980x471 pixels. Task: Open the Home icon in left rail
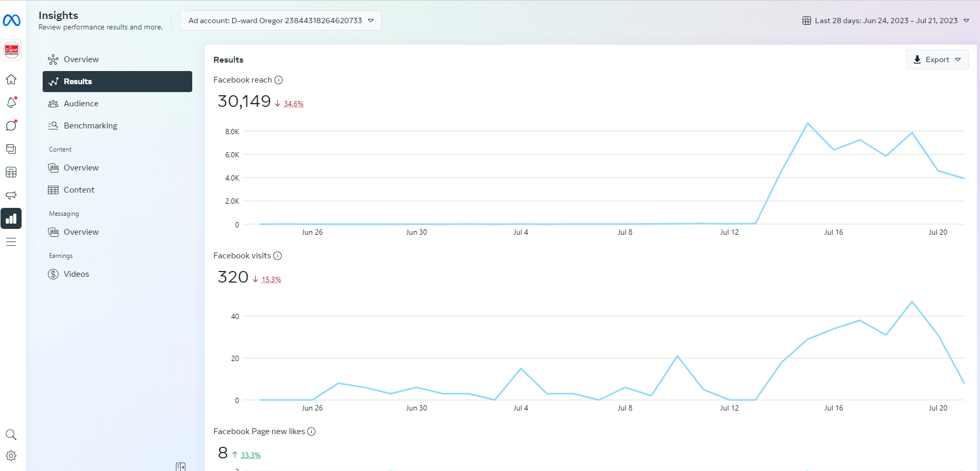tap(11, 79)
